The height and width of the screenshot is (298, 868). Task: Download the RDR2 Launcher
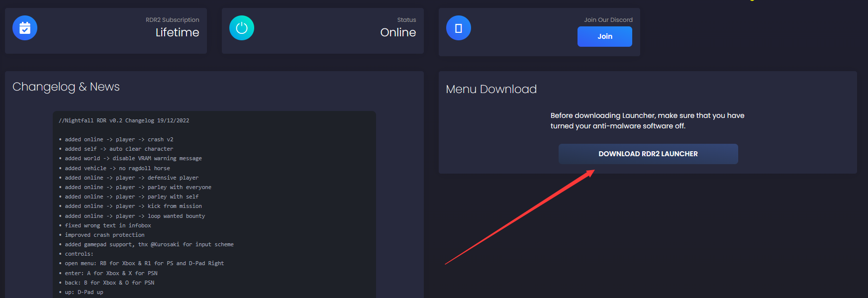coord(648,154)
